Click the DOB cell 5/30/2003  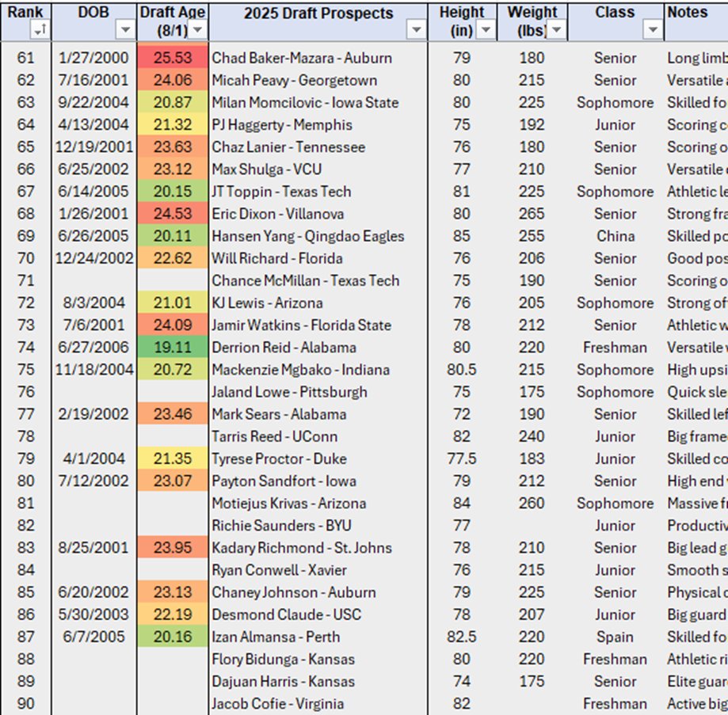tap(93, 614)
